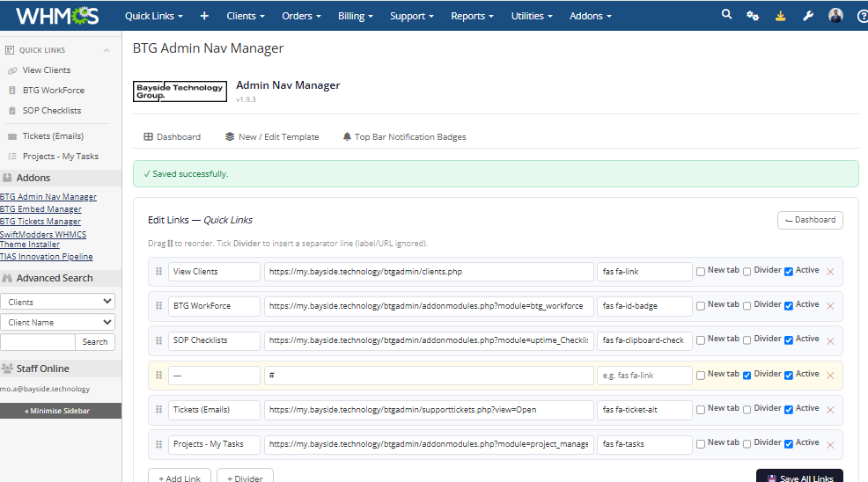Screen dimensions: 868x482
Task: Grab the drag handle for View Clients row
Action: point(158,272)
